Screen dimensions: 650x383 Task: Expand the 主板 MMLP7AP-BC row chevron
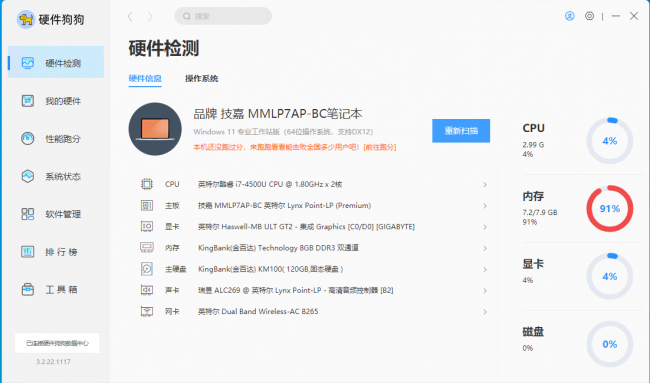485,206
